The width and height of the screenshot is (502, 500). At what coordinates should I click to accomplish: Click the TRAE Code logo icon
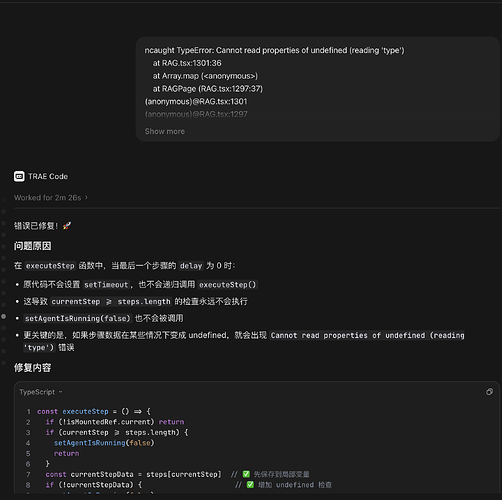pos(19,176)
